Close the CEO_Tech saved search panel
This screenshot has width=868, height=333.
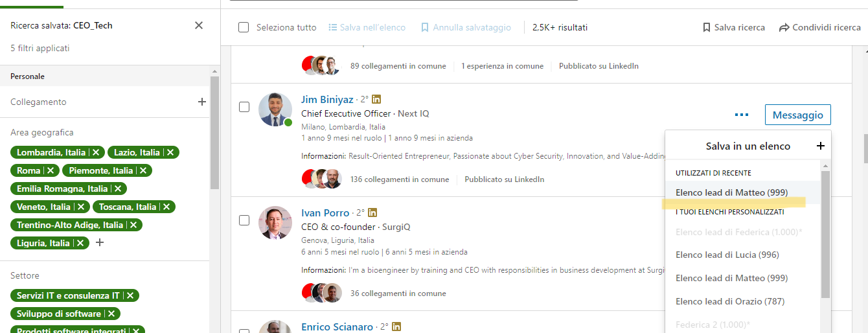[199, 25]
